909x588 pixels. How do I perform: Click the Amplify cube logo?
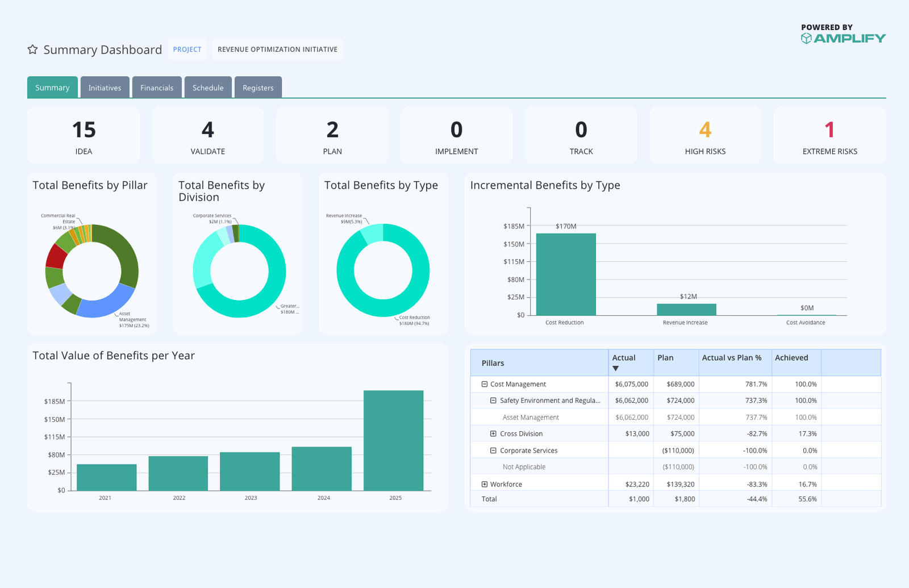click(x=807, y=39)
